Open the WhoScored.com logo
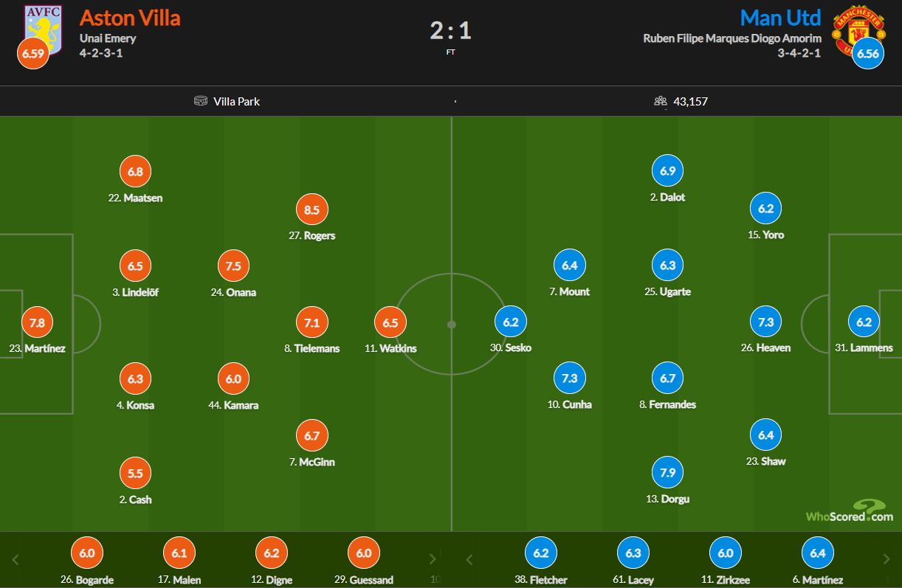 point(850,511)
